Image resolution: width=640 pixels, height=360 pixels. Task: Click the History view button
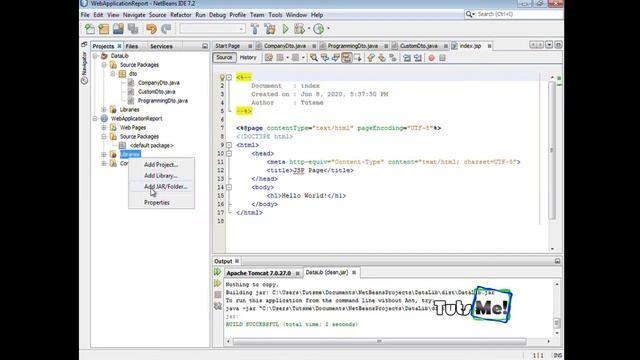tap(248, 58)
